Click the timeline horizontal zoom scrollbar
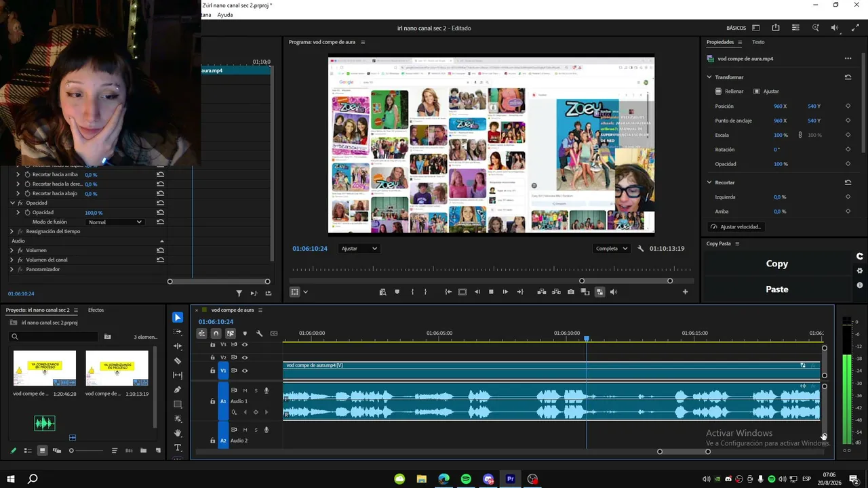The width and height of the screenshot is (868, 488). pyautogui.click(x=684, y=451)
